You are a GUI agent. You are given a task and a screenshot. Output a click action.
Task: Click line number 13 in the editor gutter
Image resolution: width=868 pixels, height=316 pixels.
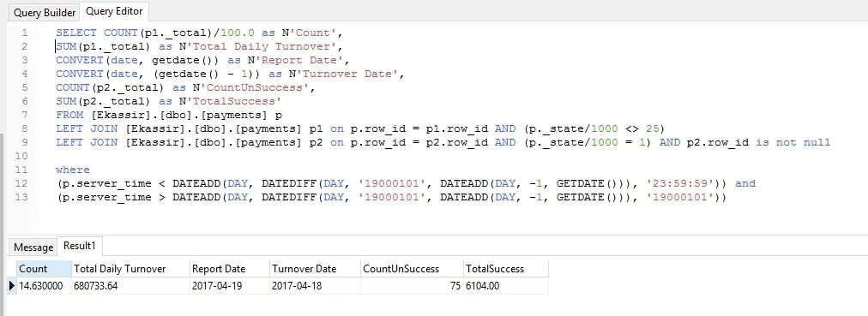[x=21, y=197]
